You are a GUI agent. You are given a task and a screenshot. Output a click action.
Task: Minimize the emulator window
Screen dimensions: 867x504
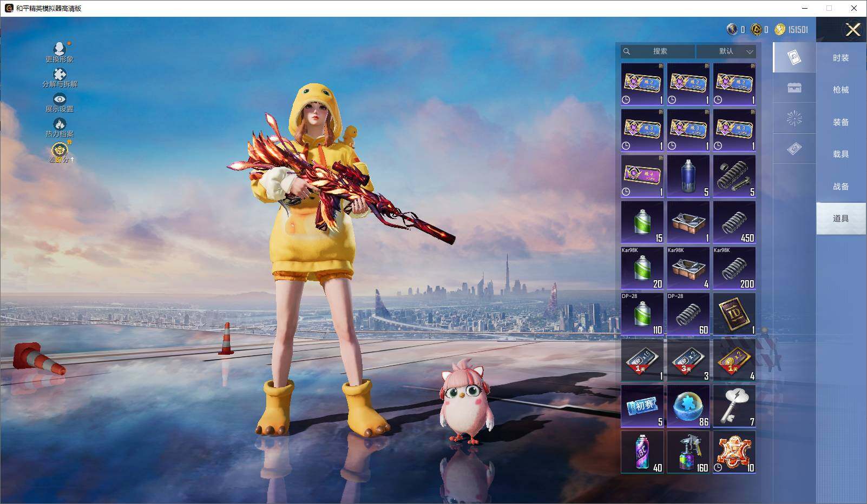[x=805, y=8]
